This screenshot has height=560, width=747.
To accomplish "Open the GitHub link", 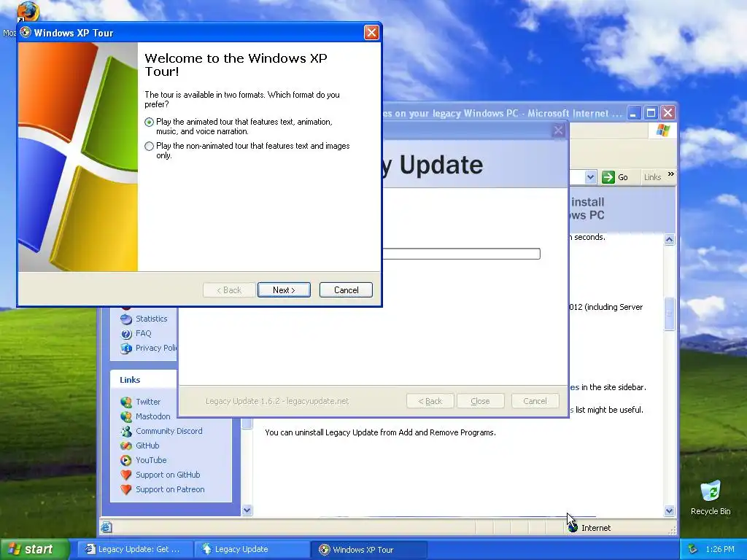I will click(147, 446).
